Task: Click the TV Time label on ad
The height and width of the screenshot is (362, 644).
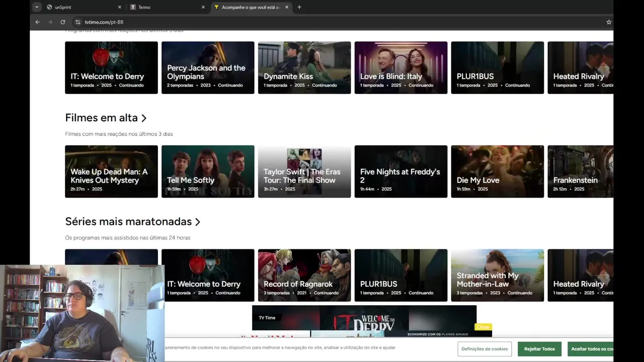Action: click(x=267, y=318)
